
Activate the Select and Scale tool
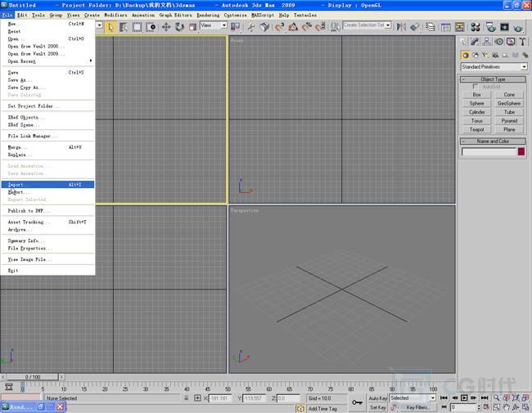pyautogui.click(x=192, y=27)
